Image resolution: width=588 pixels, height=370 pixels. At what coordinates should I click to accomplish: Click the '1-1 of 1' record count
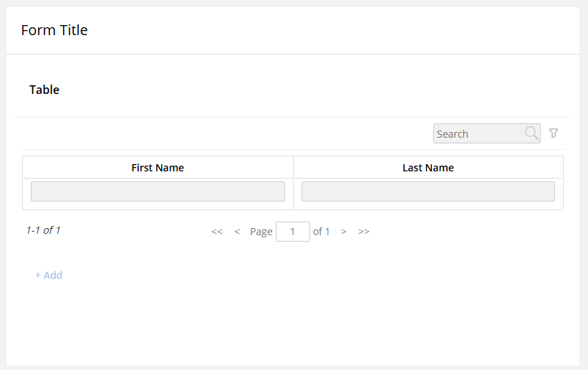43,230
